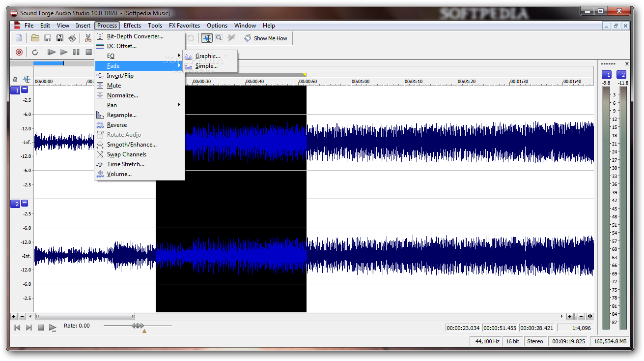Open the Show Me How tutorials
644x361 pixels.
pos(266,38)
